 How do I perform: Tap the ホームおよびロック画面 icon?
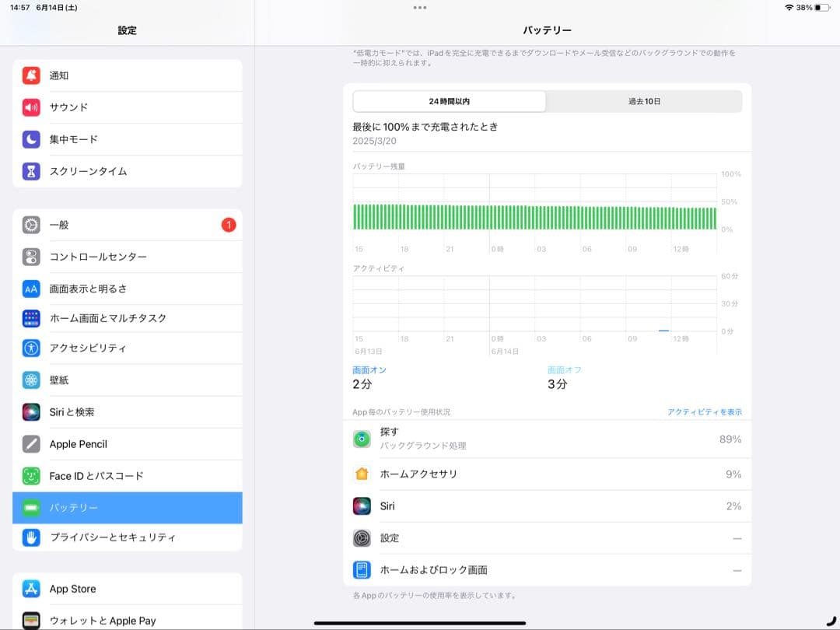[x=362, y=570]
